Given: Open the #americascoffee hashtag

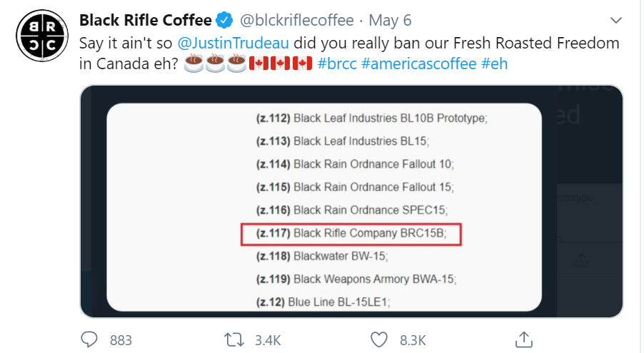Looking at the screenshot, I should (419, 63).
